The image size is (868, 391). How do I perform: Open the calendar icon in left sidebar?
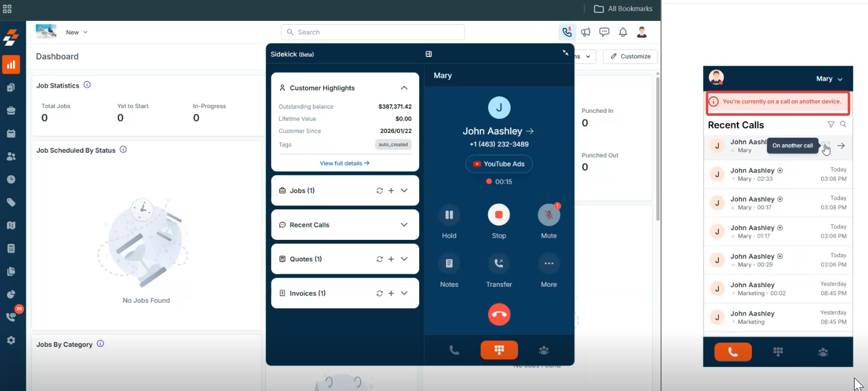pos(11,133)
